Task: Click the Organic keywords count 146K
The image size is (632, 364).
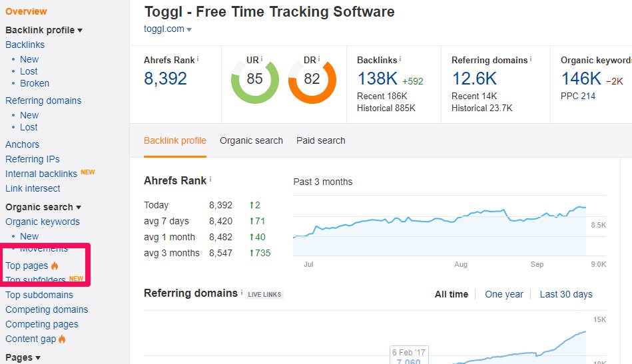Action: [x=581, y=79]
